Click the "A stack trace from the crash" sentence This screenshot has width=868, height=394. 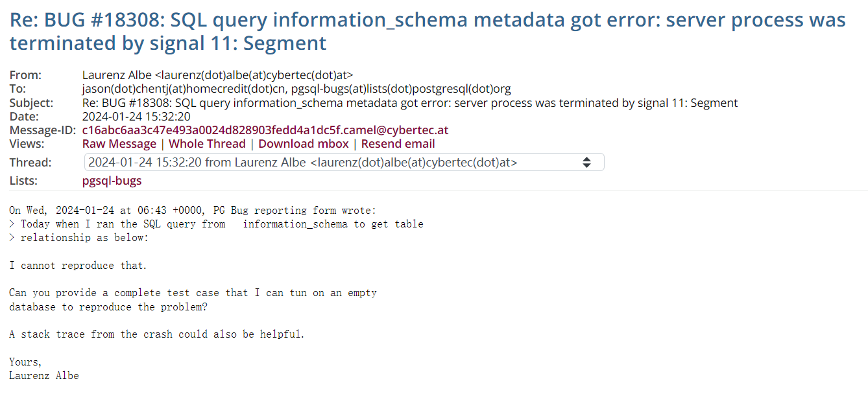[x=156, y=334]
